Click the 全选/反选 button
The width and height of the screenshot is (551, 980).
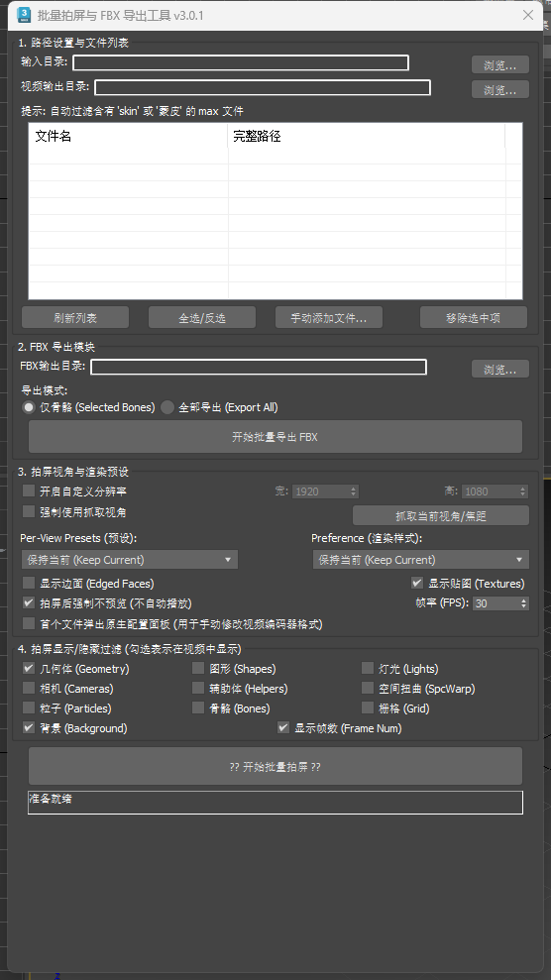(x=202, y=317)
